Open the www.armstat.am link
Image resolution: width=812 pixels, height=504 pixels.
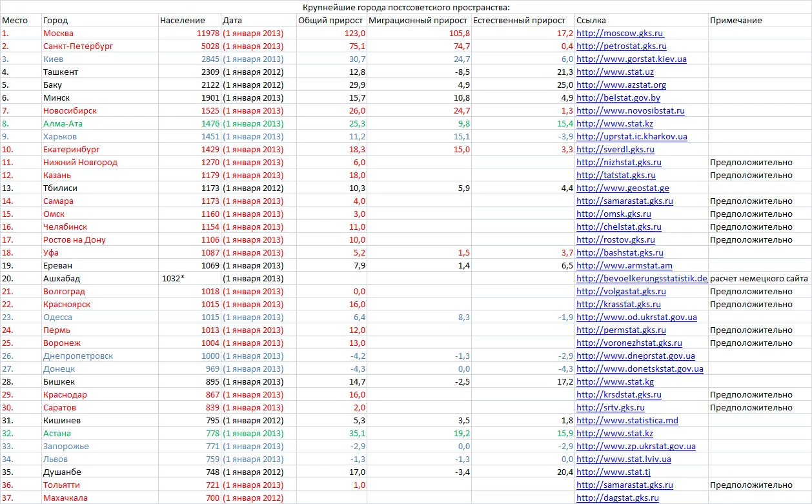click(x=624, y=265)
